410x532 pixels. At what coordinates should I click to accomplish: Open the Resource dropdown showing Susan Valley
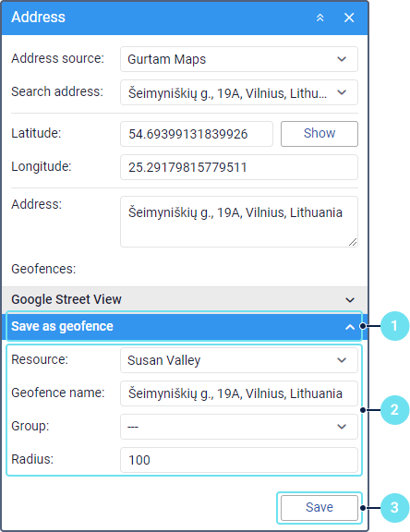click(x=239, y=360)
